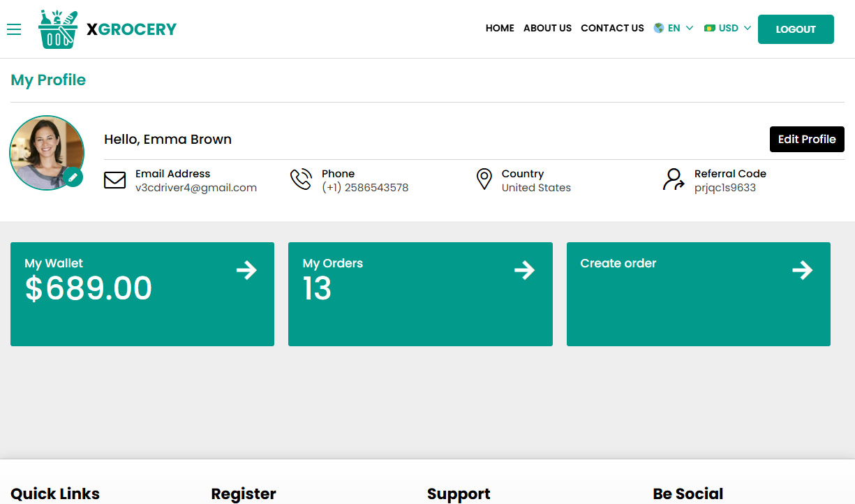This screenshot has width=855, height=504.
Task: Open the ABOUT US page
Action: [x=547, y=28]
